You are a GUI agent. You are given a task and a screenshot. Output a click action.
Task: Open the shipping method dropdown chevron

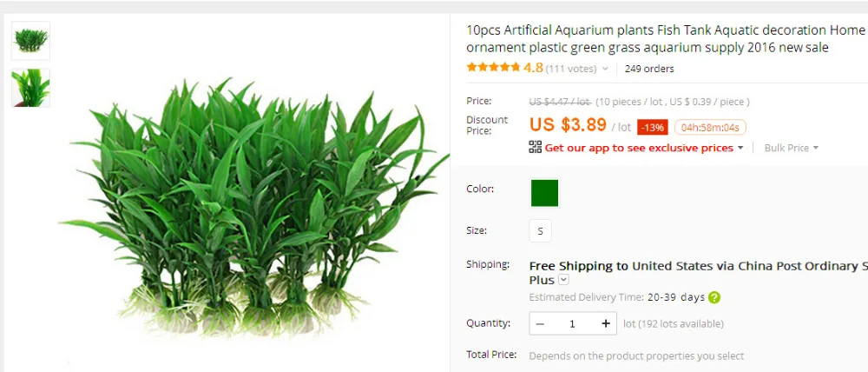[563, 280]
